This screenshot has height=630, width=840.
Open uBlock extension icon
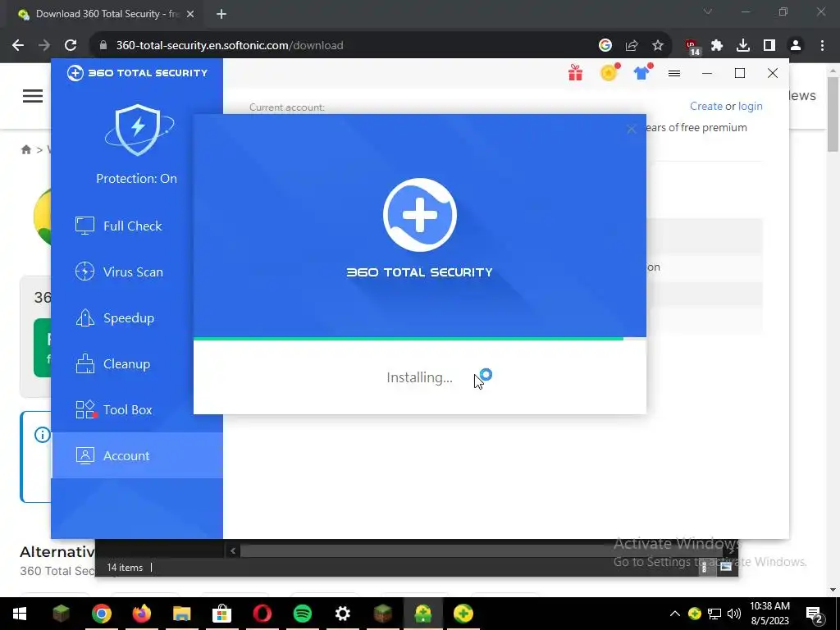point(692,47)
